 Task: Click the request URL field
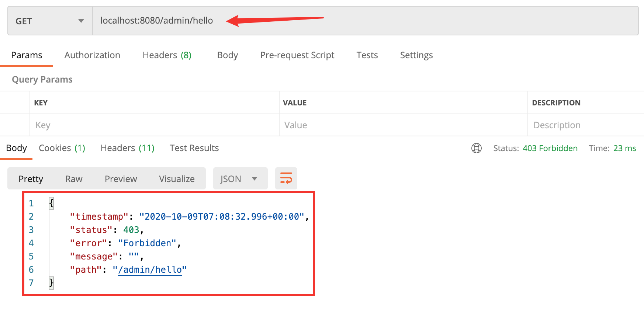[365, 21]
